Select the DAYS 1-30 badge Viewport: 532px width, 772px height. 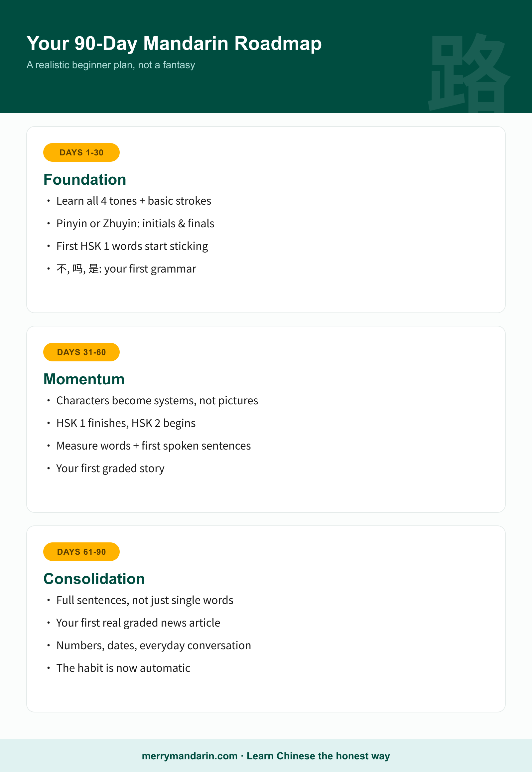pos(81,152)
